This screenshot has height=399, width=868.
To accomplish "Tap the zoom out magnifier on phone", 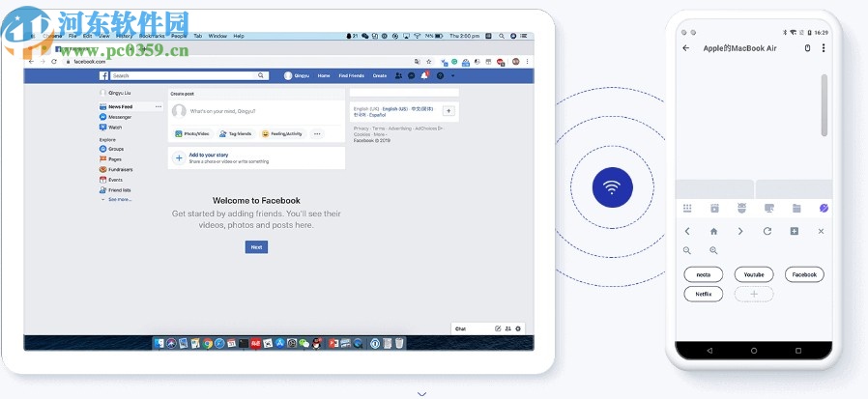I will pos(687,250).
